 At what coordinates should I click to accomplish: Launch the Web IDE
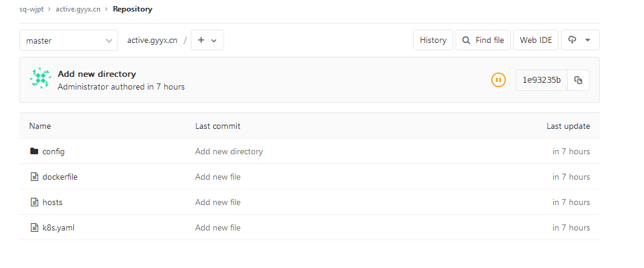pos(536,41)
